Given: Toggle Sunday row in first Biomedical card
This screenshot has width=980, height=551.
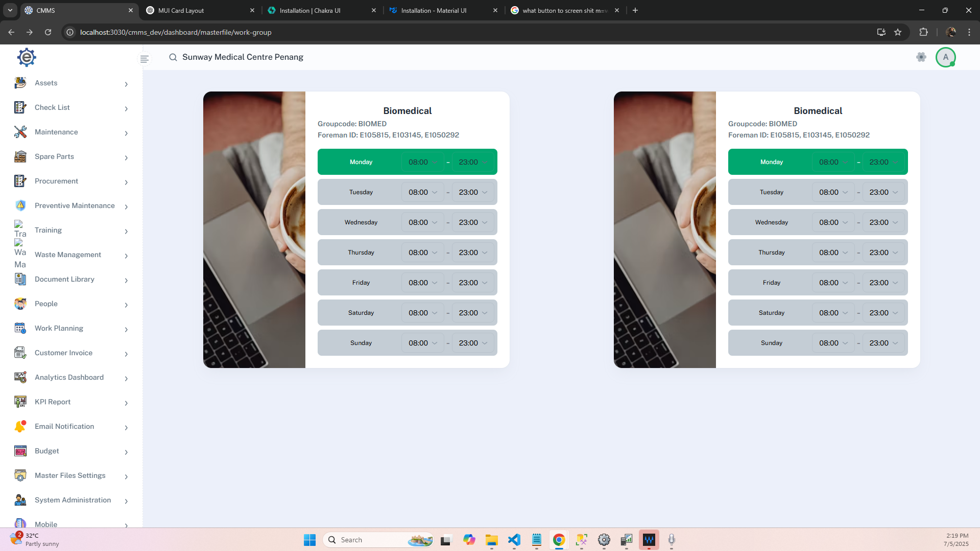Looking at the screenshot, I should [x=361, y=343].
